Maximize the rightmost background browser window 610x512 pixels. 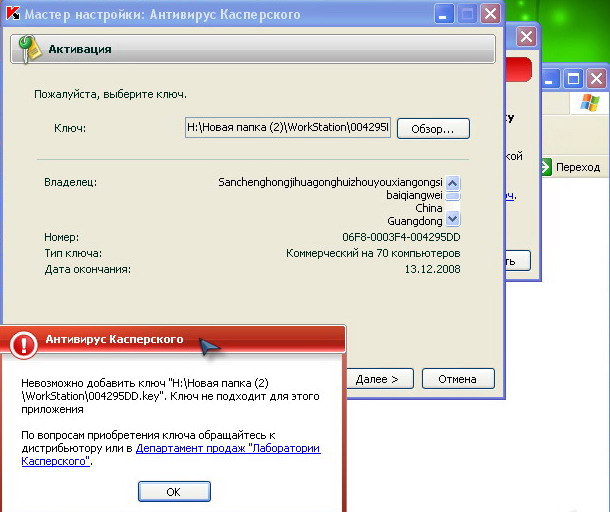pos(574,77)
